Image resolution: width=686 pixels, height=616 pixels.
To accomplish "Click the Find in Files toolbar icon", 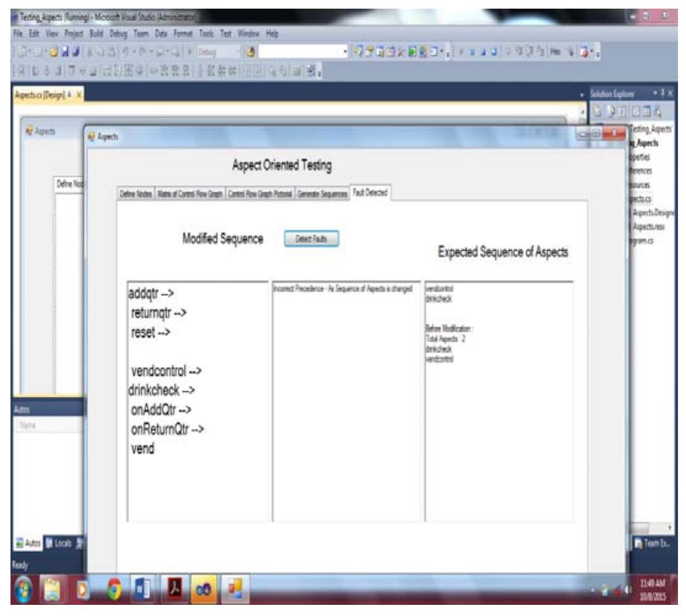I will (251, 52).
